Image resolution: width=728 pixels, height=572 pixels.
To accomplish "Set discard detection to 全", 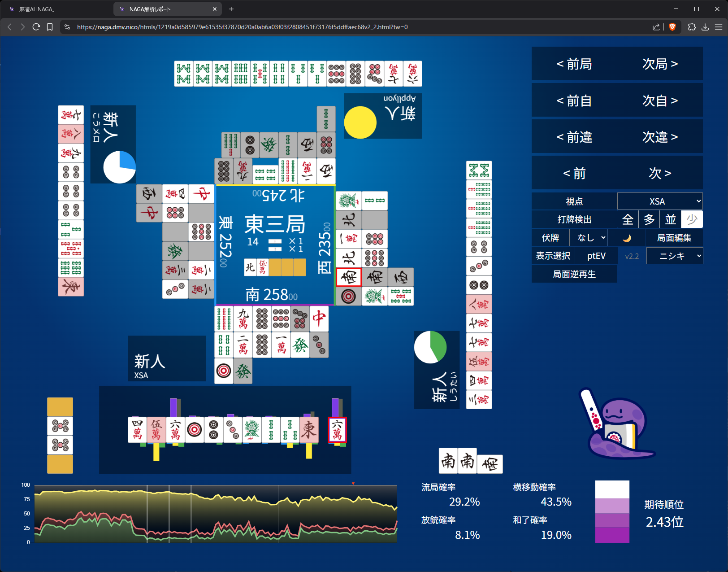I will 628,219.
